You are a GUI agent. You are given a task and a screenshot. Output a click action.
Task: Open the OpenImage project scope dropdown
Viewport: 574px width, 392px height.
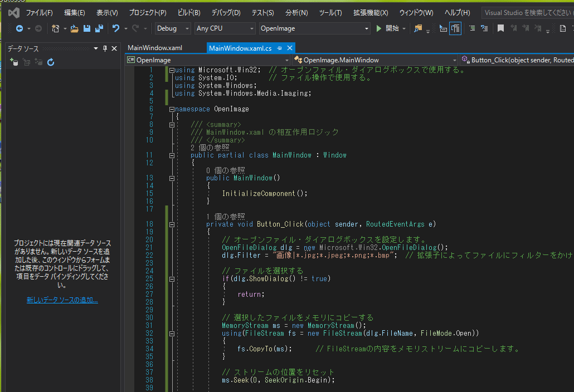208,60
